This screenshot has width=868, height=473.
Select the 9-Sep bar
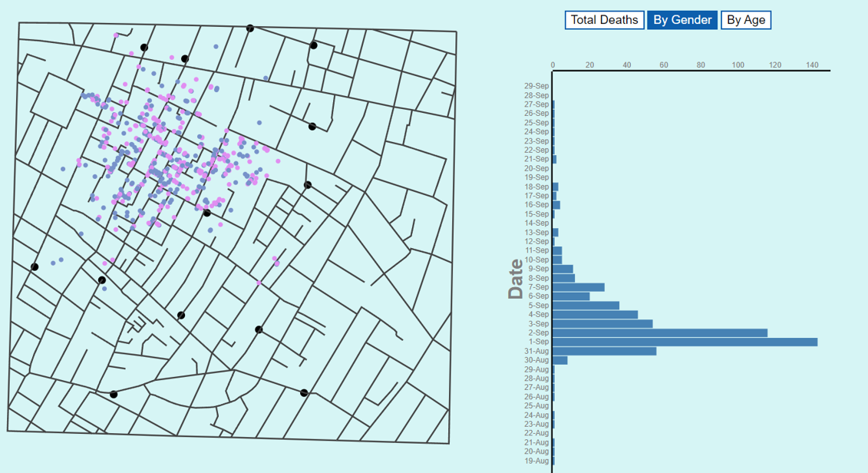tap(563, 269)
